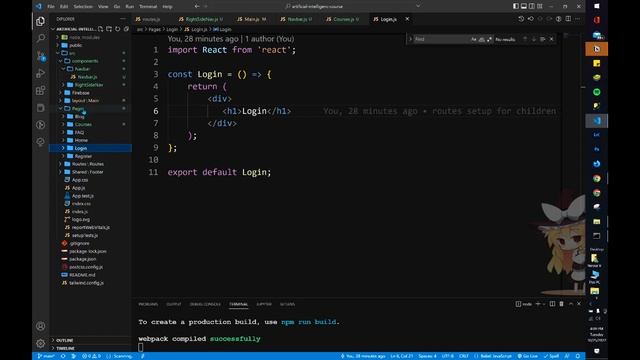Viewport: 640px width, 360px height.
Task: Toggle Find in Selection option
Action: (542, 39)
